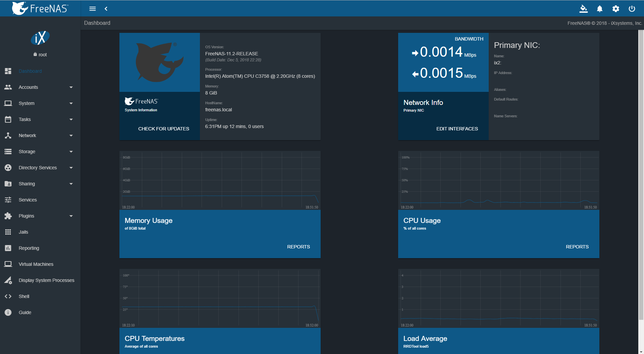Click the Directory Services icon
Viewport: 644px width, 354px height.
(8, 168)
